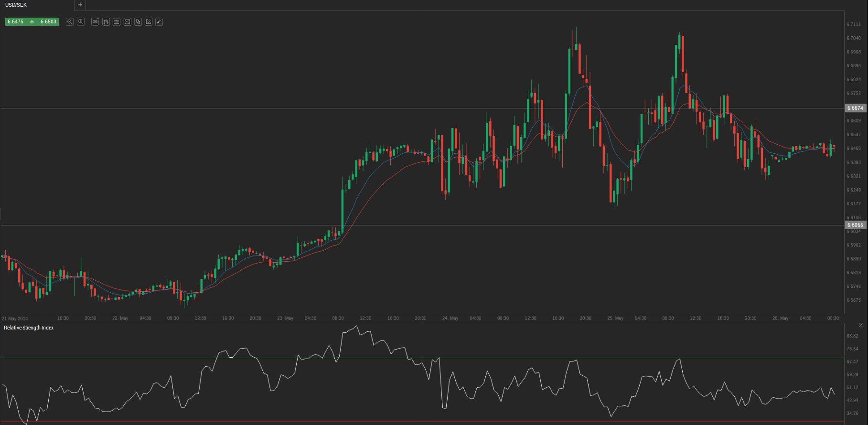Click the Relative Strength Index title
This screenshot has width=868, height=425.
tap(29, 328)
